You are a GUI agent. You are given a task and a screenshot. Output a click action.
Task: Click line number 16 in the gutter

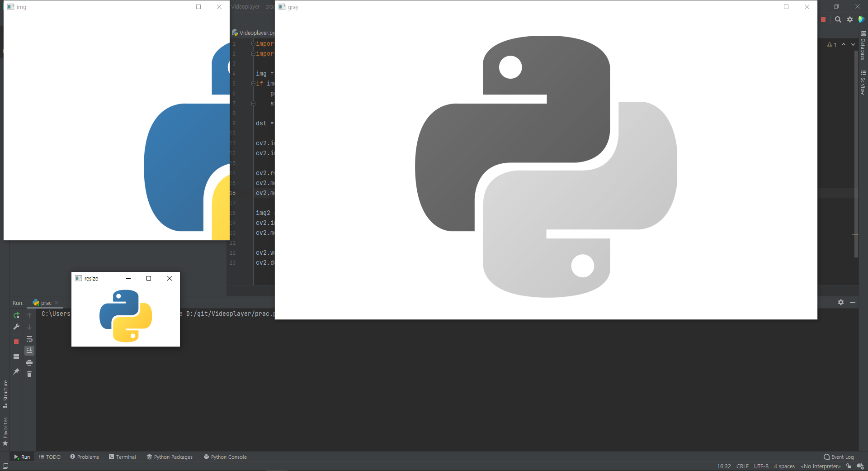coord(232,193)
